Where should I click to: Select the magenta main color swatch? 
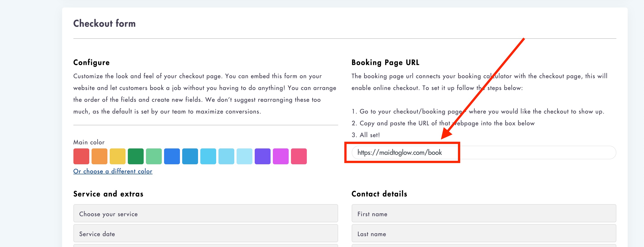(281, 156)
